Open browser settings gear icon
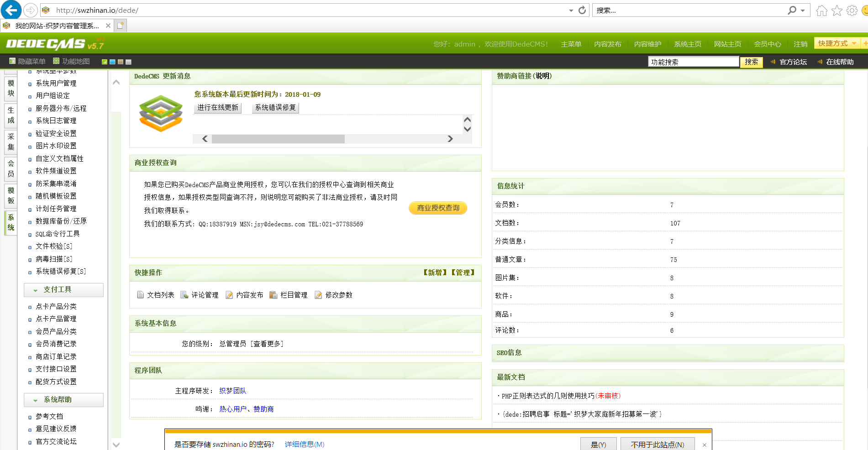 pos(852,10)
